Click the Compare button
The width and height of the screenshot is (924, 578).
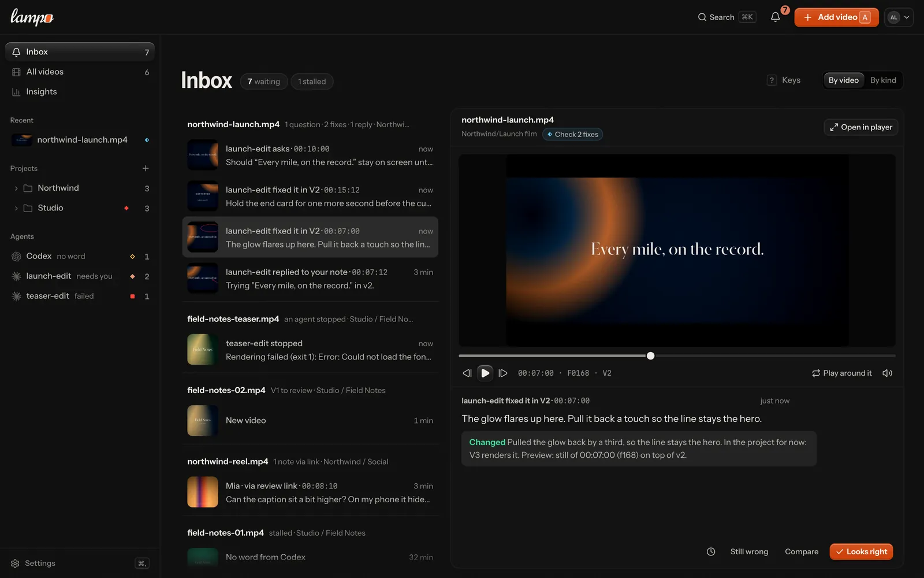click(x=802, y=552)
